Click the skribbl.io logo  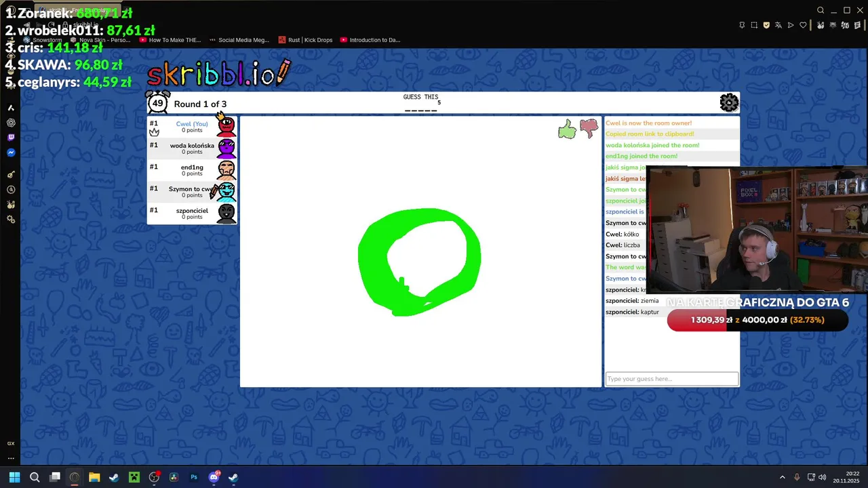pyautogui.click(x=218, y=73)
